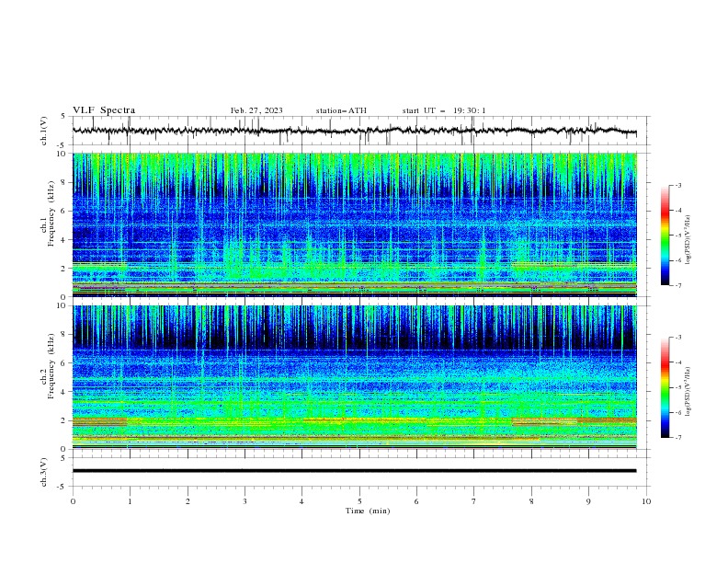Click the time axis tick label '3'
The height and width of the screenshot is (563, 728).
pos(245,501)
